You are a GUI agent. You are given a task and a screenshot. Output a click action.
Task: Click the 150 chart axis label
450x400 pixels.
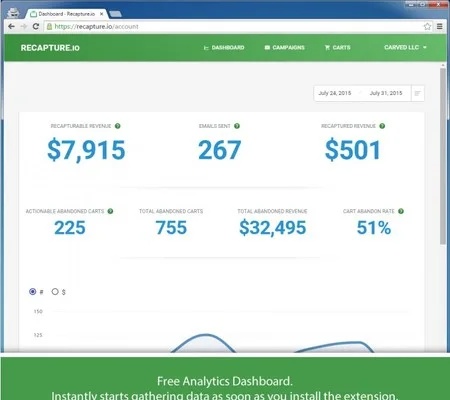38,311
